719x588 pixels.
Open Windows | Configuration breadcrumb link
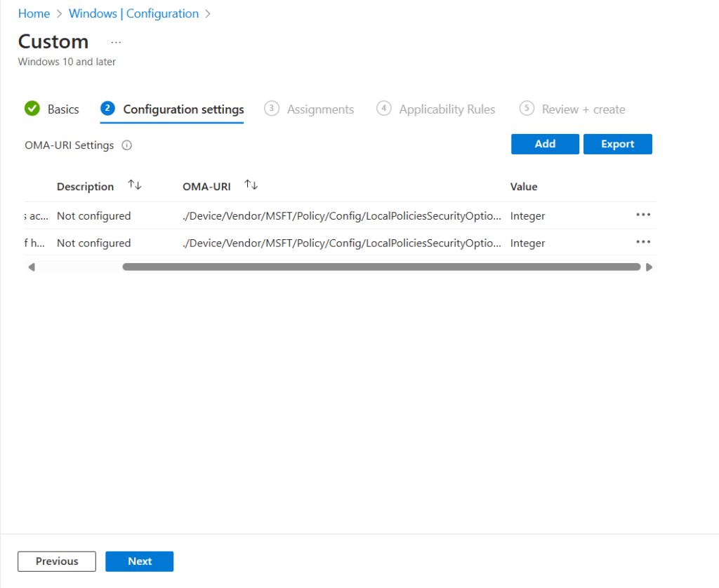point(133,14)
